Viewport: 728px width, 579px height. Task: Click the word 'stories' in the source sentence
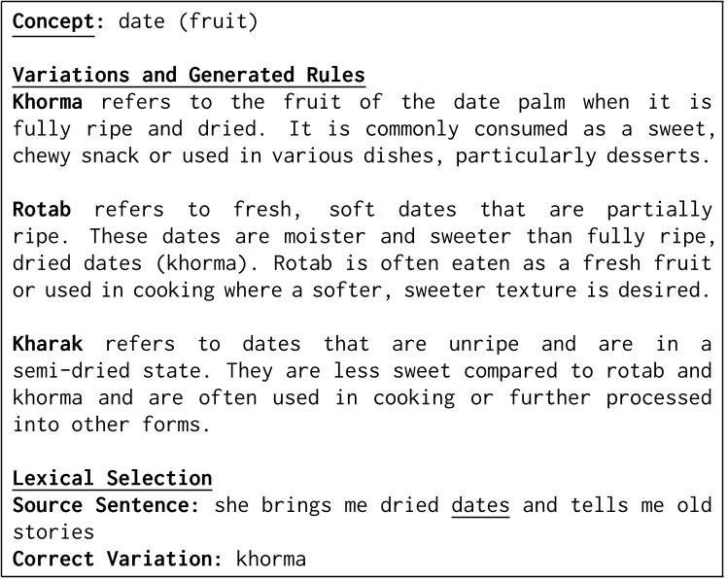tap(53, 532)
